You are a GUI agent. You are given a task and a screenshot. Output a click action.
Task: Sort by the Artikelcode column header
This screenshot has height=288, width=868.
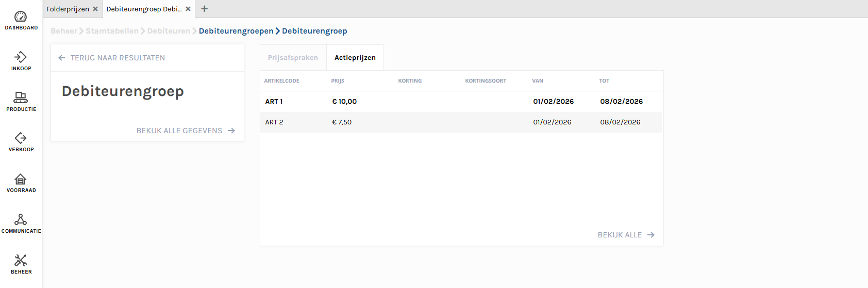click(281, 81)
